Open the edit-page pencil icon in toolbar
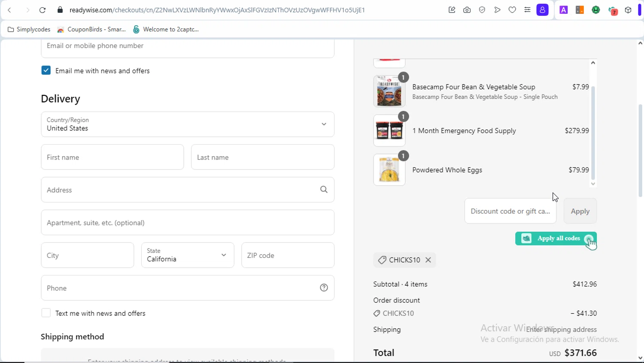Image resolution: width=644 pixels, height=363 pixels. tap(452, 10)
